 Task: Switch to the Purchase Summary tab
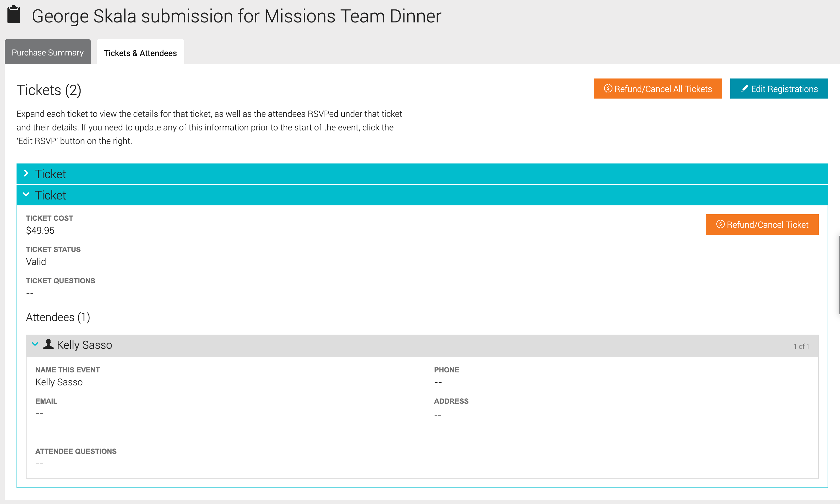tap(48, 52)
